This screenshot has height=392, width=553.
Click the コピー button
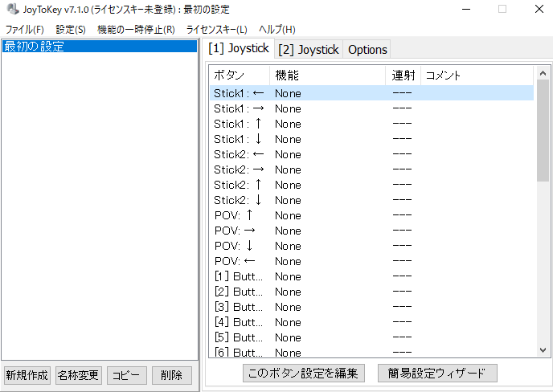coord(127,375)
